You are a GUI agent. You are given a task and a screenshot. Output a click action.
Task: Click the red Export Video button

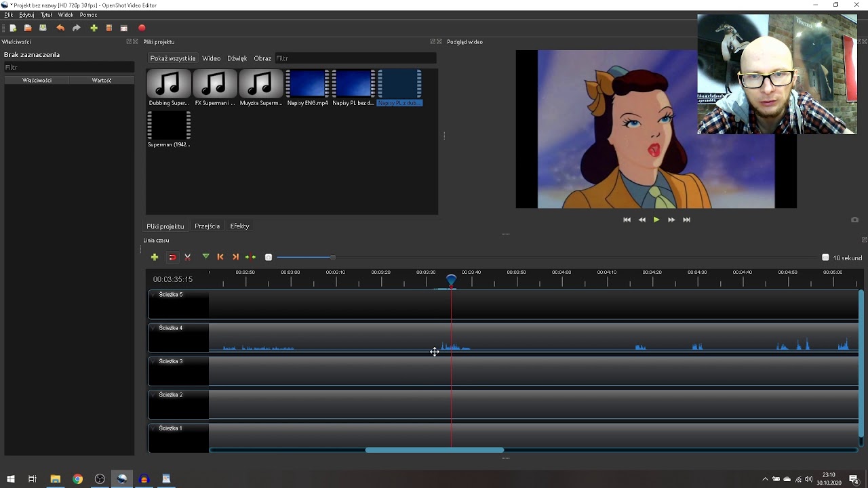click(142, 28)
